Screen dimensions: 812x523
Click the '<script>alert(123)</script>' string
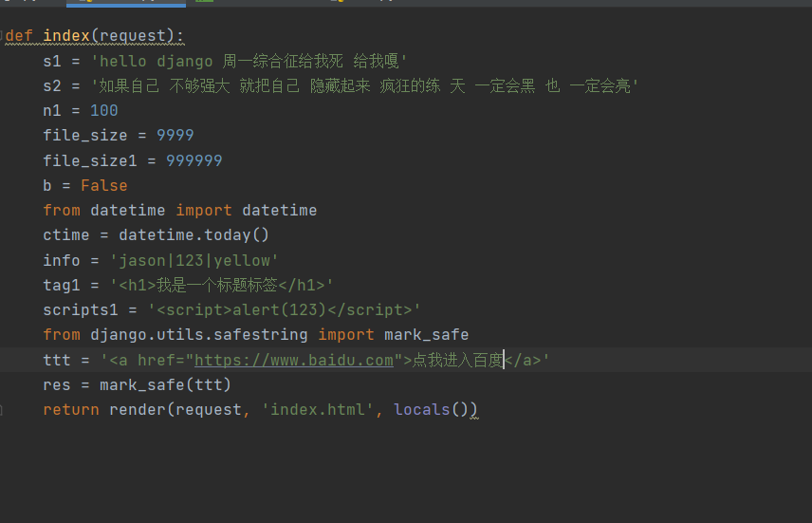coord(285,310)
